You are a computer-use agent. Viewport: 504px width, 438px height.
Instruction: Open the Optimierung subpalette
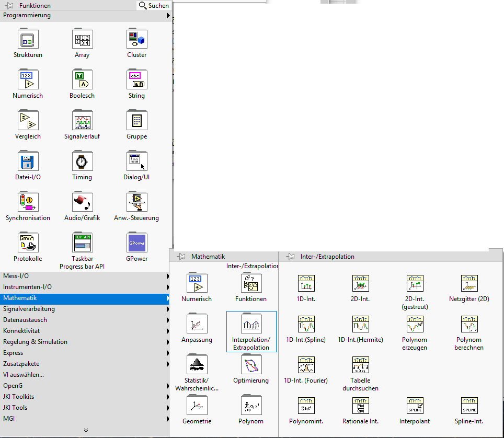pos(251,365)
